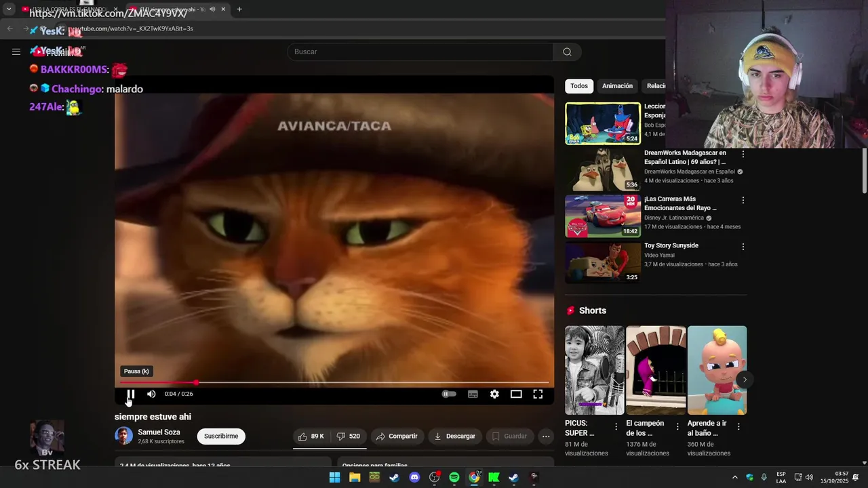This screenshot has height=488, width=868.
Task: Open OBS Studio from the taskbar
Action: 435,477
